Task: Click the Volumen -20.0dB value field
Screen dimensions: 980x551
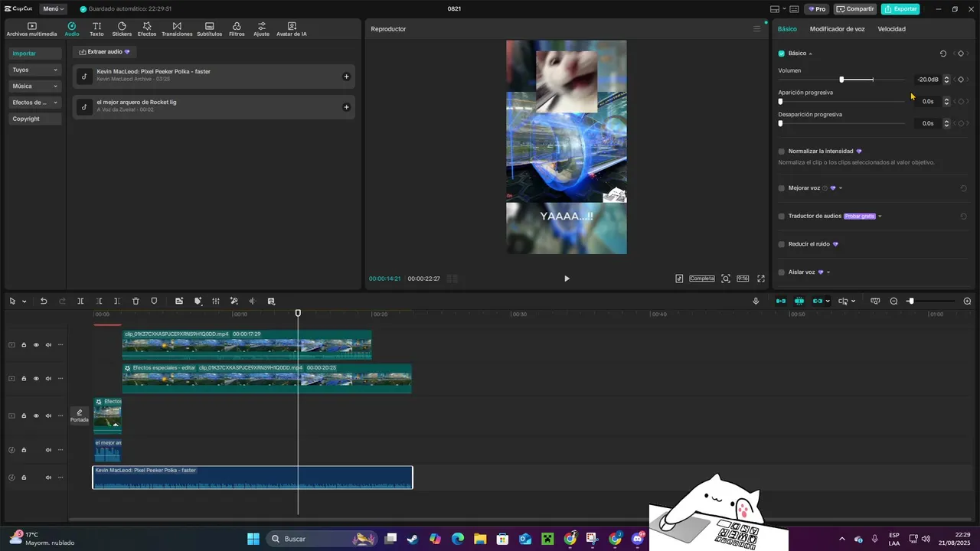Action: [926, 80]
